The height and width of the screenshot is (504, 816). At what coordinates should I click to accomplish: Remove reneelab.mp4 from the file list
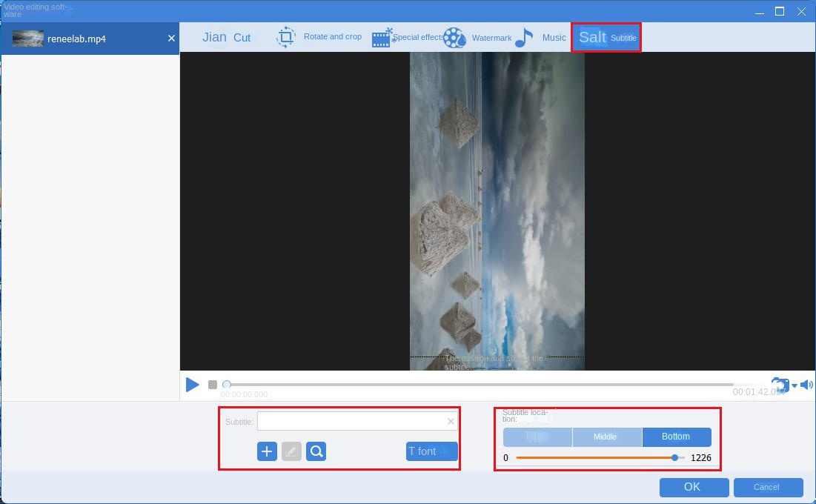coord(171,38)
